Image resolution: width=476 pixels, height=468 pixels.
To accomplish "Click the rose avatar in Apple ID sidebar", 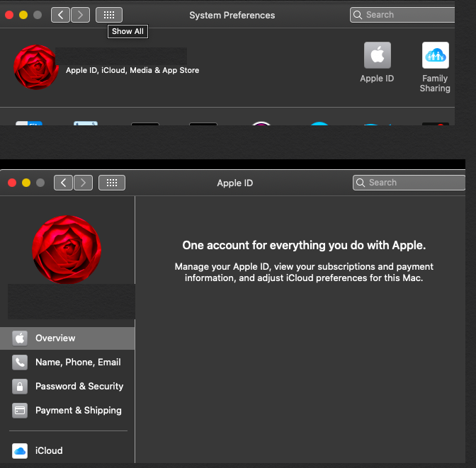I will pos(67,249).
